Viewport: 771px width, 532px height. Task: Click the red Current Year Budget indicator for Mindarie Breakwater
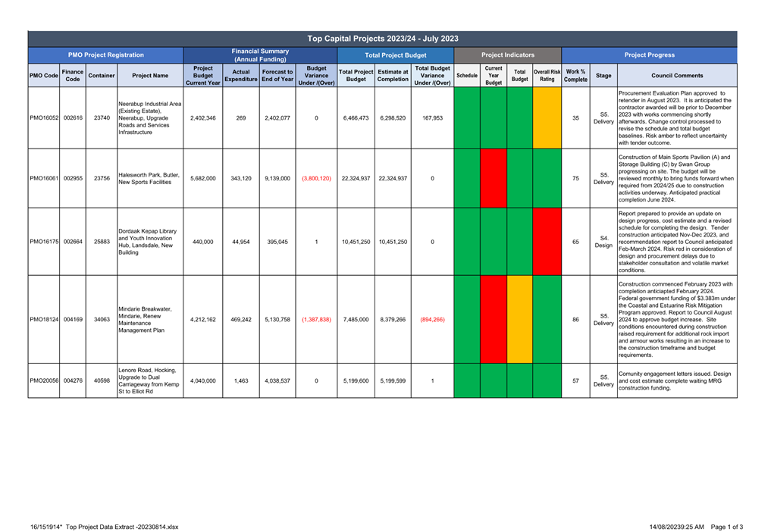(x=494, y=320)
